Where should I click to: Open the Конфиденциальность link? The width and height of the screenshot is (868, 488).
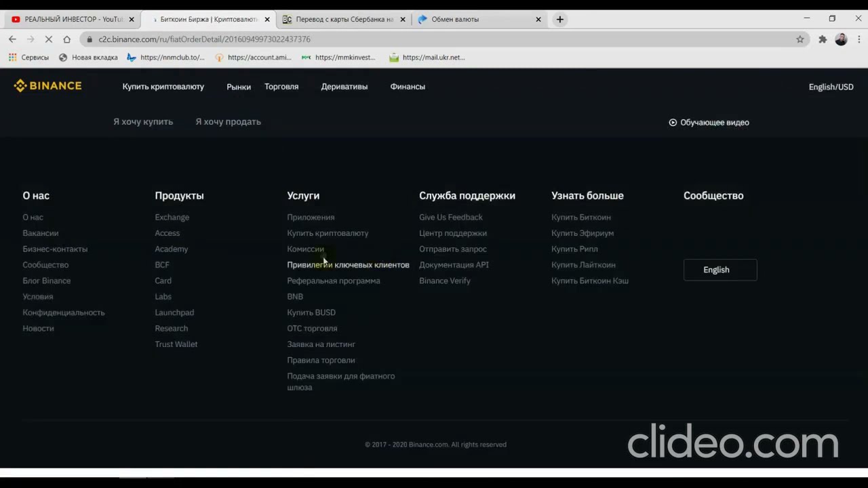(64, 312)
